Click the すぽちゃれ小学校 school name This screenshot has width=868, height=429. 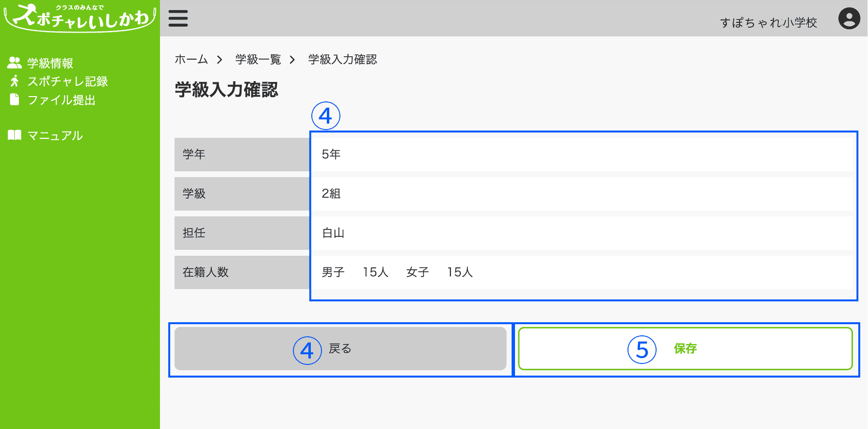tap(769, 22)
